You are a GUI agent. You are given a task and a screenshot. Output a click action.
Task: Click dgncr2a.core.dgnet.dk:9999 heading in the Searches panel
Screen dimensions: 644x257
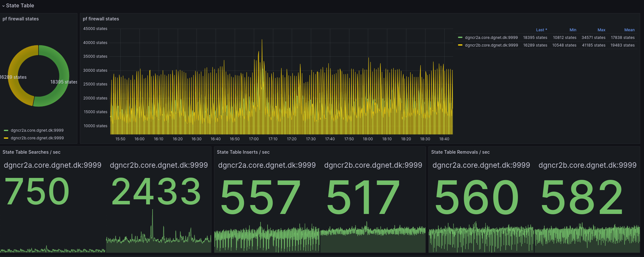pos(53,165)
